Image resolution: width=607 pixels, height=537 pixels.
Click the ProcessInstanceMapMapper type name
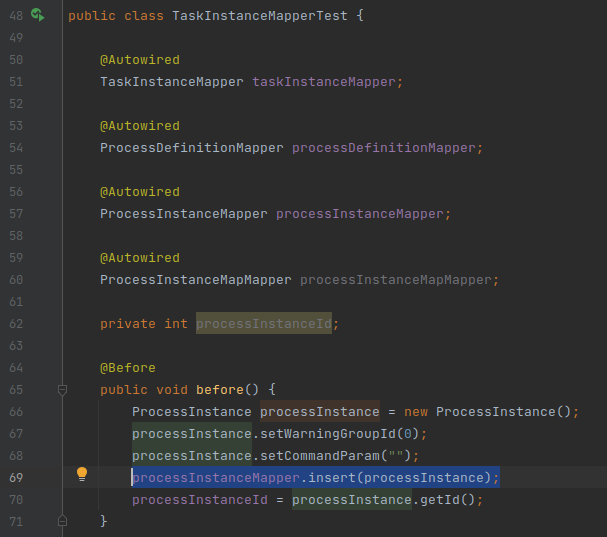tap(195, 280)
